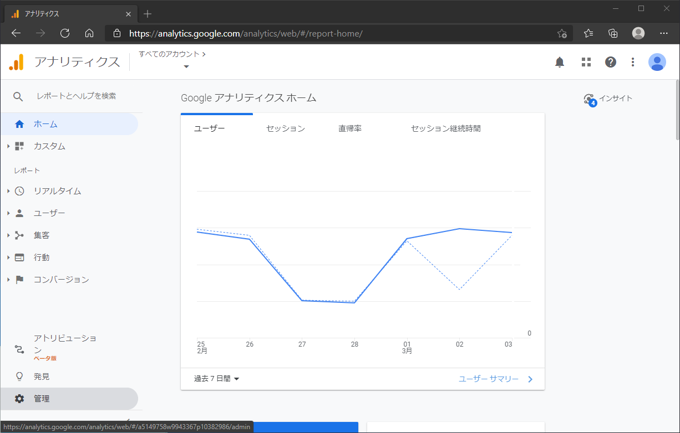
Task: Click the search magnifier icon in sidebar
Action: click(x=18, y=96)
